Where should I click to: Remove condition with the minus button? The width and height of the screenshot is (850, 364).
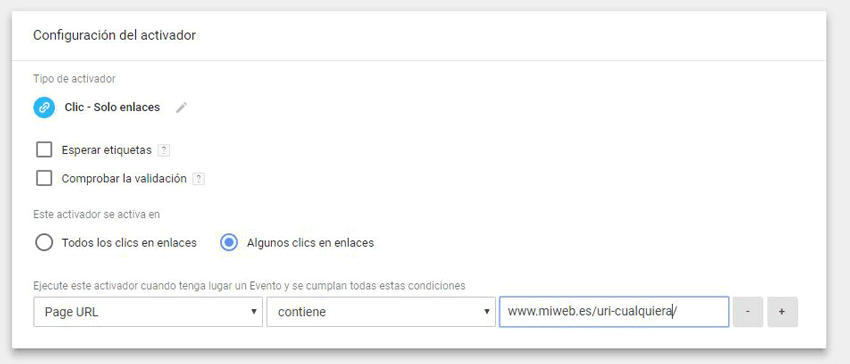click(x=748, y=312)
